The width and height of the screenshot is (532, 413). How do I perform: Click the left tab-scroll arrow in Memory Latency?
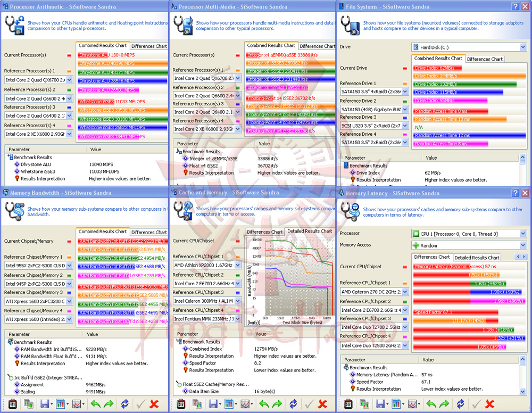(x=518, y=257)
